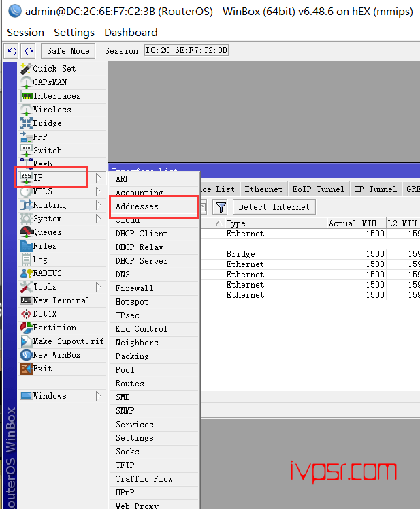Click the Wireless antenna icon
The width and height of the screenshot is (420, 509).
click(x=26, y=110)
